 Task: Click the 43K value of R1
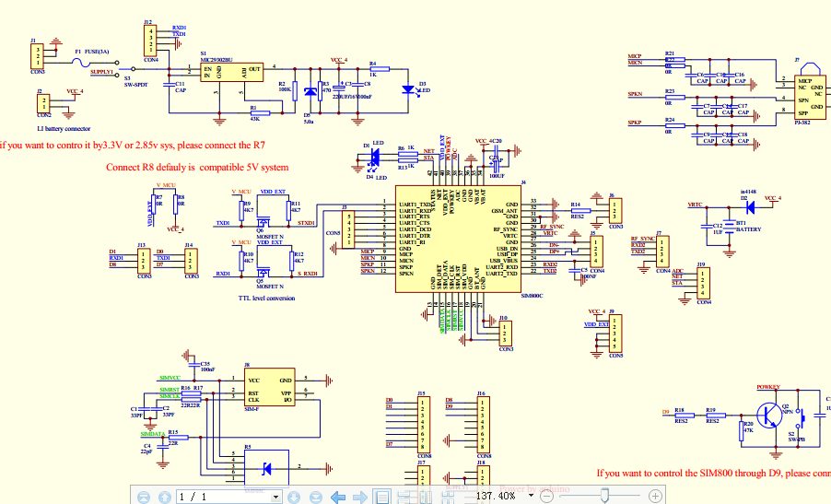pos(255,119)
